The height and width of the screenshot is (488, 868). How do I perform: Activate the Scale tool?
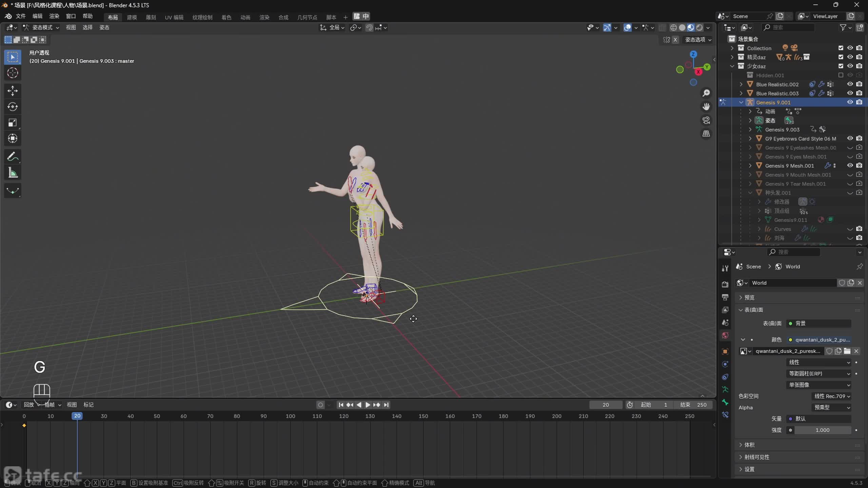pos(13,123)
